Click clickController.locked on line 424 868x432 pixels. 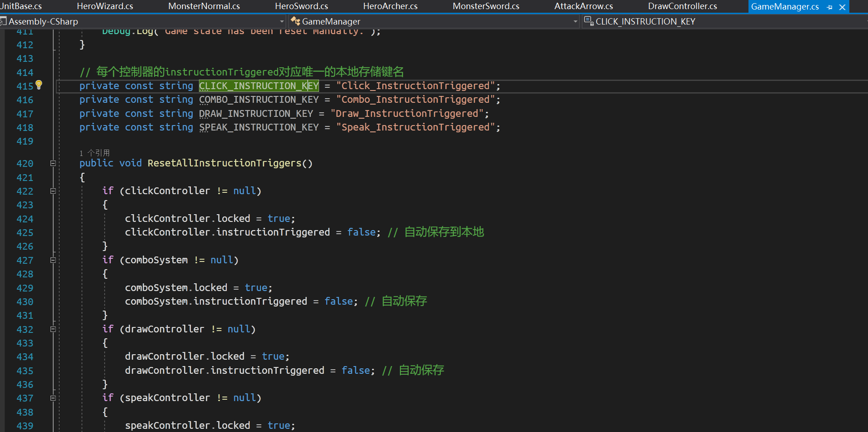click(188, 219)
